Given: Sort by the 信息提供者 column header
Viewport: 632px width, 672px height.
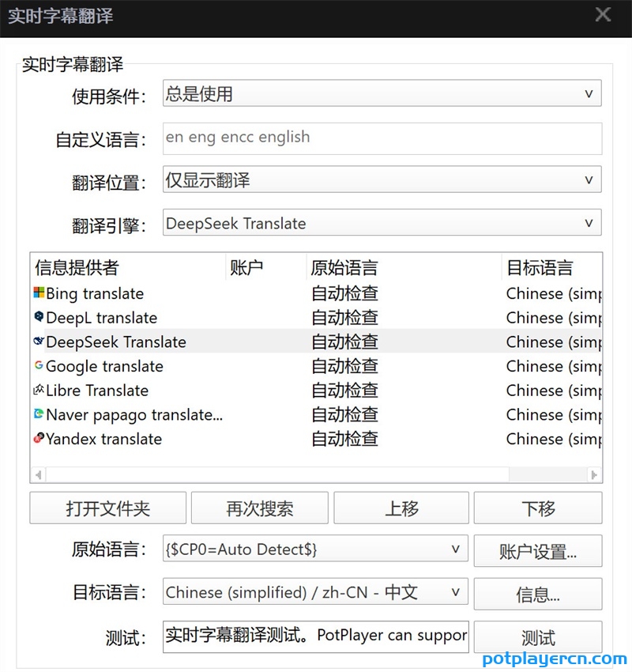Looking at the screenshot, I should click(128, 267).
